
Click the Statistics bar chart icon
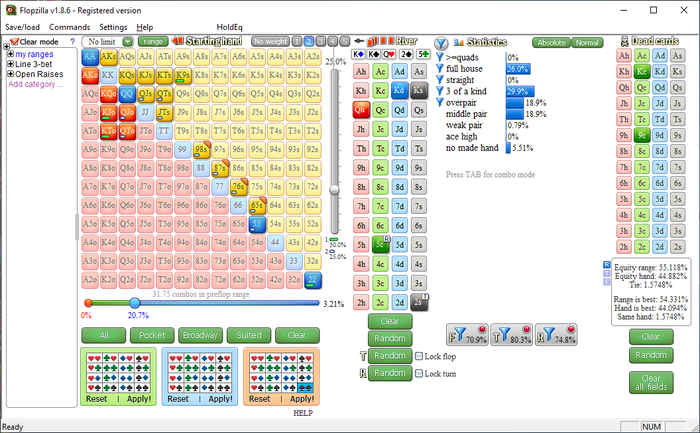[458, 42]
